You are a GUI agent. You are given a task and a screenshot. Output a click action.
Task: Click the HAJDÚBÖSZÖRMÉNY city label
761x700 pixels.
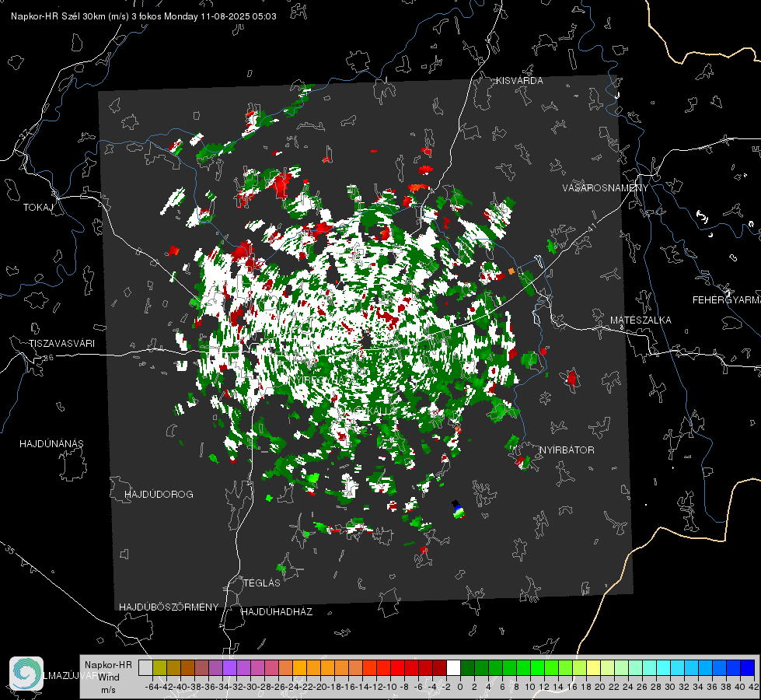click(x=169, y=607)
